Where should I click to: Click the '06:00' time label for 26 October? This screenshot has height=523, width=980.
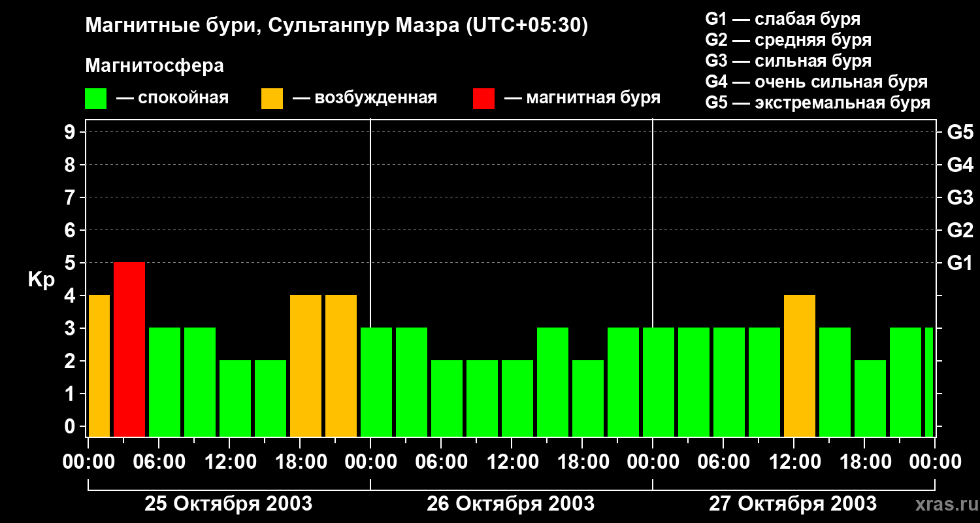(x=441, y=462)
